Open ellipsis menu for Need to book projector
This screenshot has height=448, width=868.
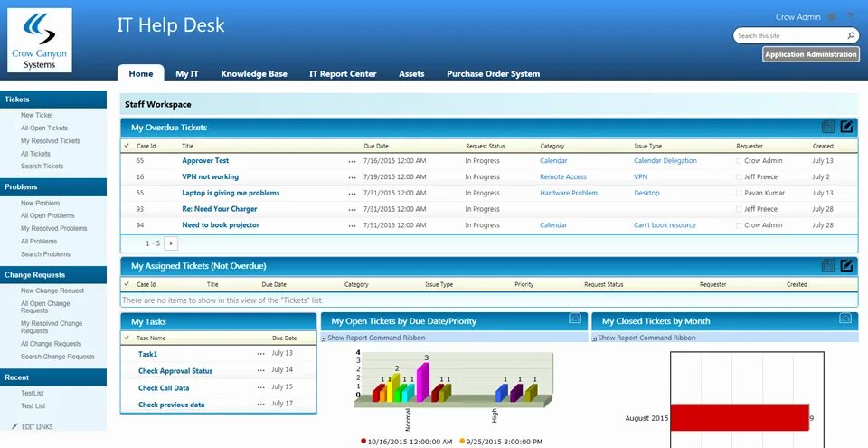click(x=352, y=225)
